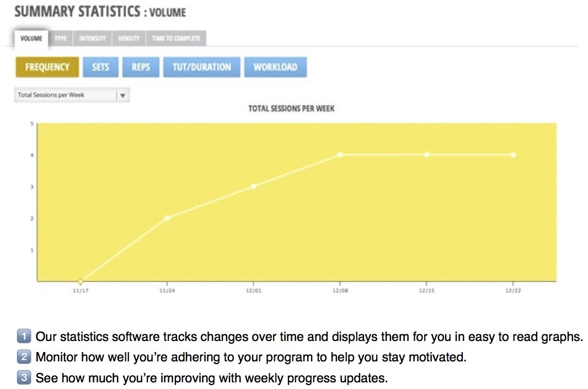Open the Intensity tab
Image resolution: width=588 pixels, height=389 pixels.
(92, 38)
